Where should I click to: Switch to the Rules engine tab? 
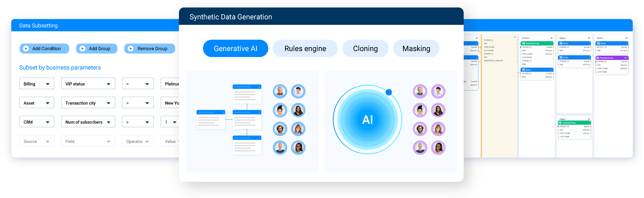click(x=305, y=48)
